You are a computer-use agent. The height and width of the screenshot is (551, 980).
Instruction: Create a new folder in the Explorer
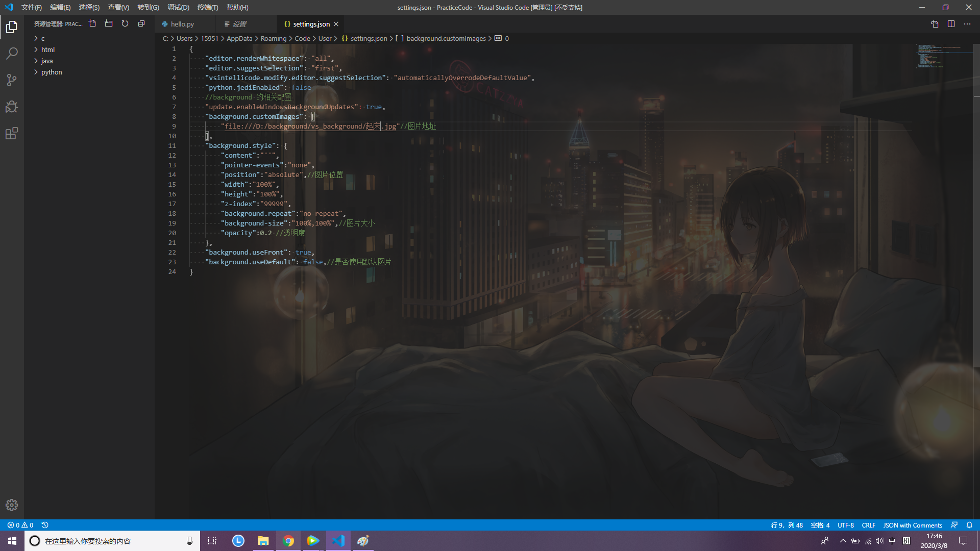pyautogui.click(x=108, y=23)
